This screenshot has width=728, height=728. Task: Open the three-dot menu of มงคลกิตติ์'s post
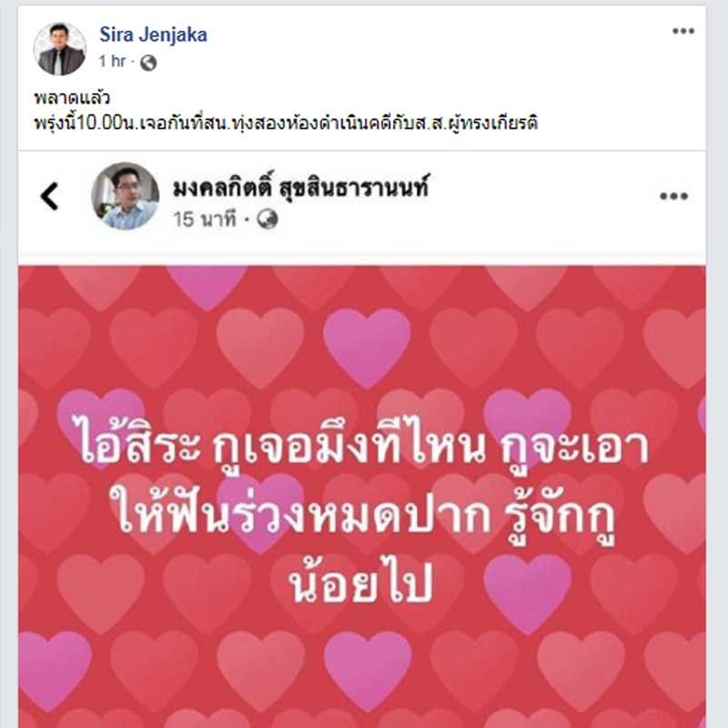pyautogui.click(x=673, y=197)
